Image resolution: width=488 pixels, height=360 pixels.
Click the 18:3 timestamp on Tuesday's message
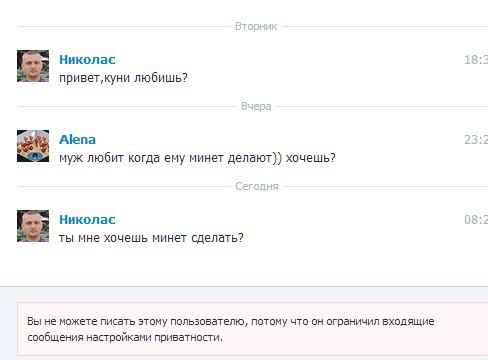tap(476, 60)
